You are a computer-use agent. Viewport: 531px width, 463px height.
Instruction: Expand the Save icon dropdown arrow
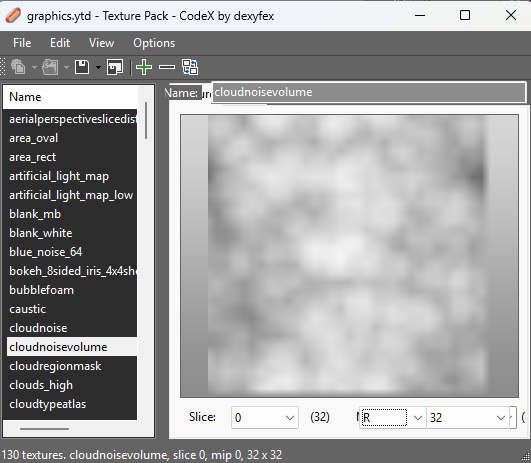tap(98, 67)
